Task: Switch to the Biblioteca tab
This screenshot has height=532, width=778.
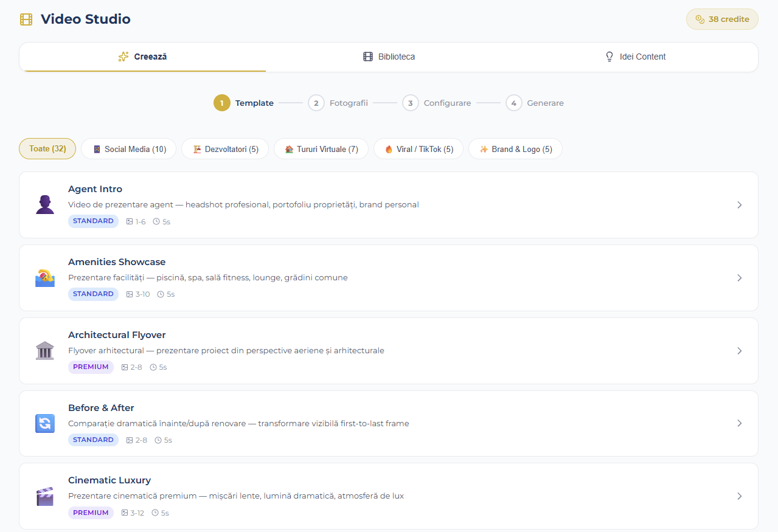Action: pyautogui.click(x=389, y=57)
